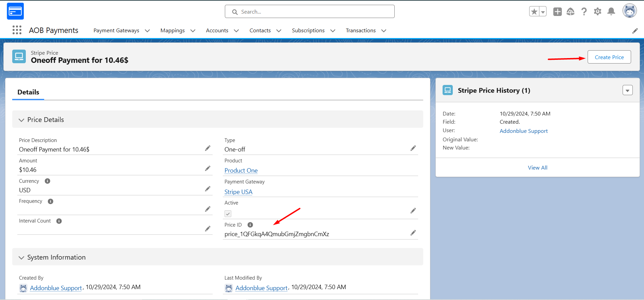Edit the Price ID field
This screenshot has height=300, width=644.
413,233
